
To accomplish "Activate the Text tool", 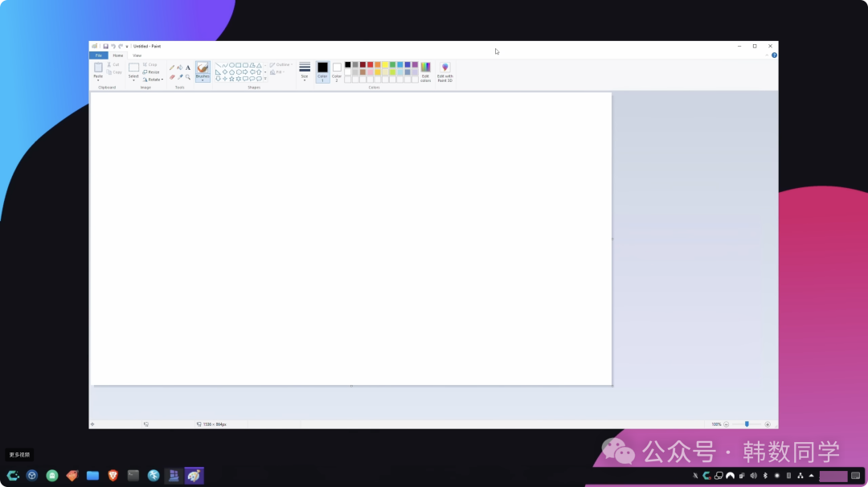I will click(x=188, y=68).
